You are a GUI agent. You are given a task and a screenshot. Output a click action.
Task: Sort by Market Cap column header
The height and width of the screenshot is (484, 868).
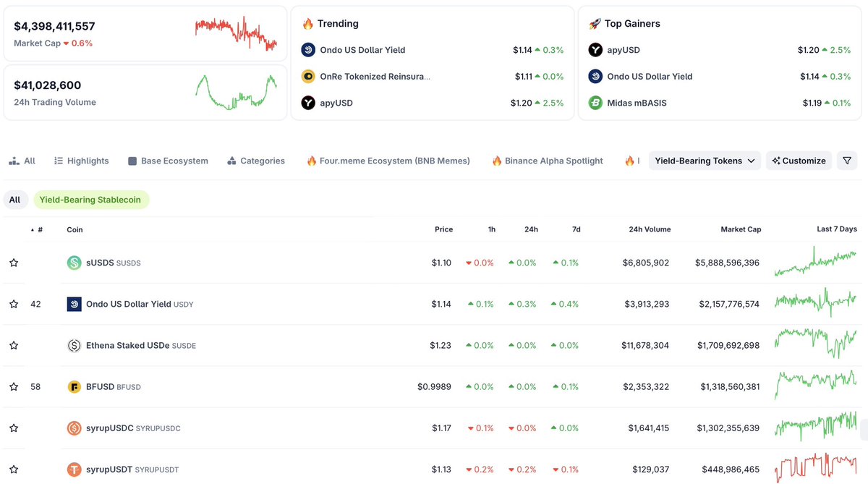(x=741, y=229)
